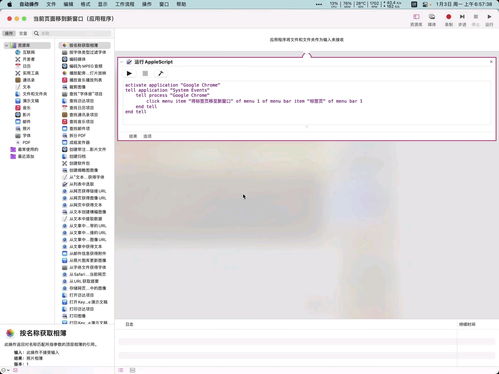Collapse the 资源库 tree with its disclosure triangle
Viewport: 499px width, 374px height.
tap(6, 45)
